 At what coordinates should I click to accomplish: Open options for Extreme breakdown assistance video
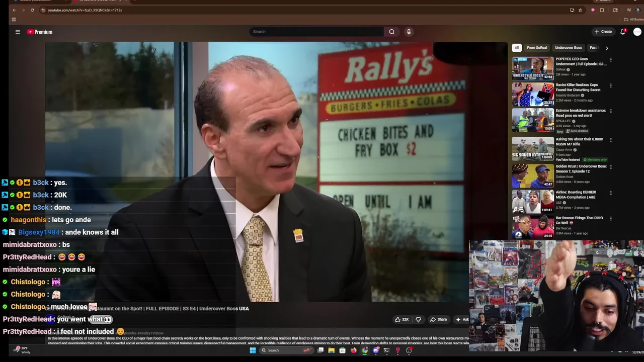pyautogui.click(x=611, y=111)
